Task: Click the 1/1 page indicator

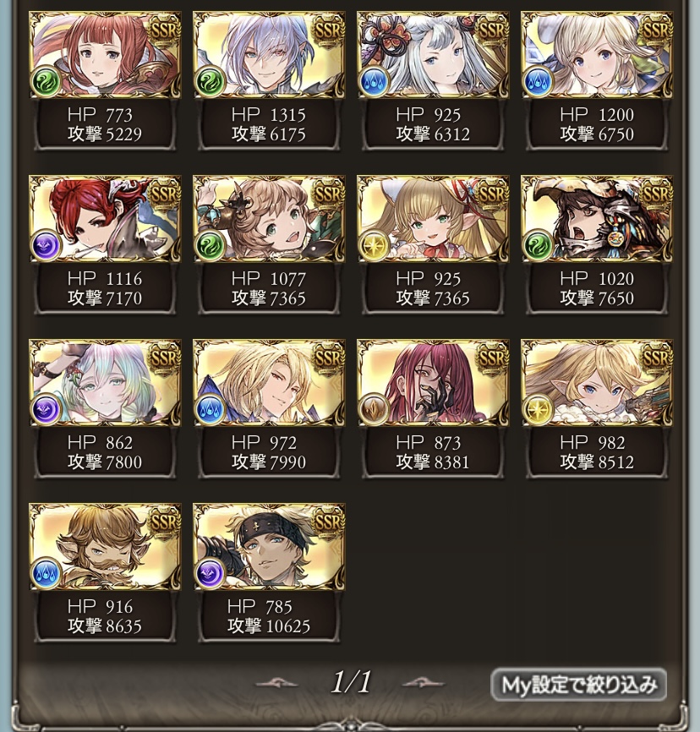Action: (x=351, y=682)
